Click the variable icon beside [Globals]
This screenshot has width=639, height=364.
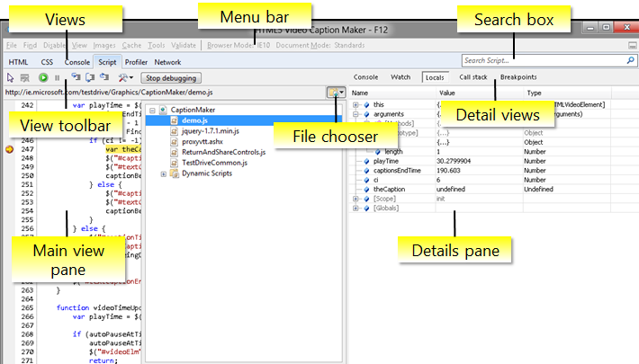click(x=366, y=208)
